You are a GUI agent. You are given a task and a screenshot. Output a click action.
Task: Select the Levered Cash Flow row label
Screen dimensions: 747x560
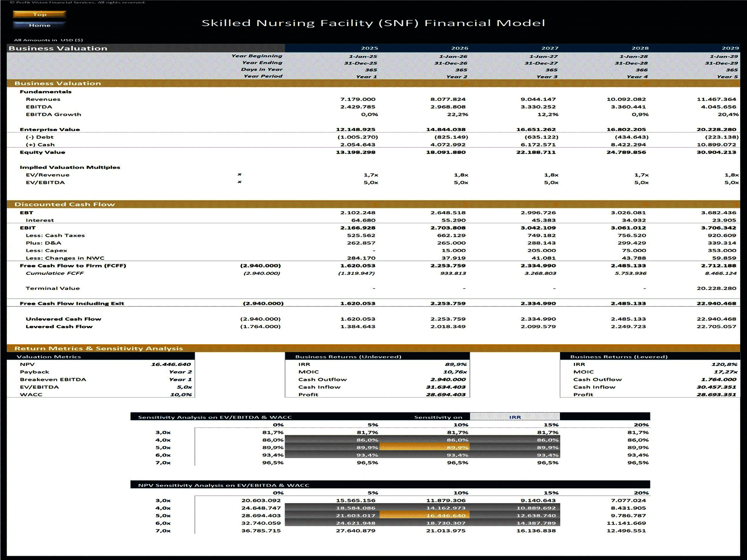pos(59,326)
